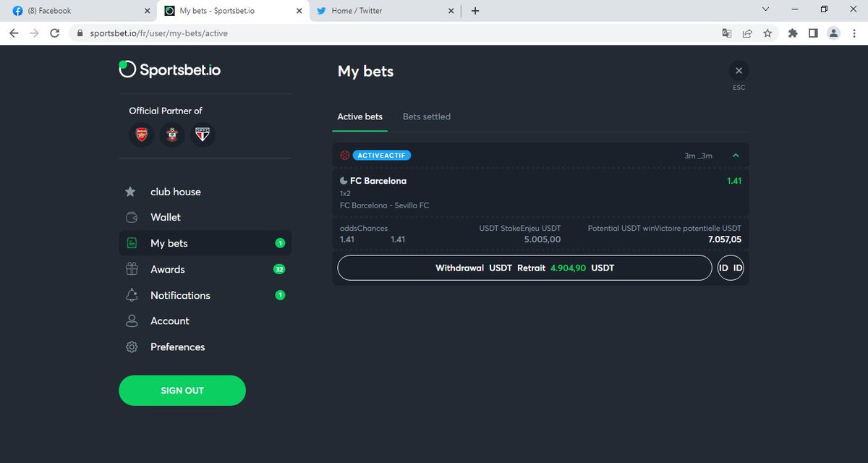This screenshot has width=868, height=463.
Task: Click the 3m time indicator
Action: [x=698, y=156]
